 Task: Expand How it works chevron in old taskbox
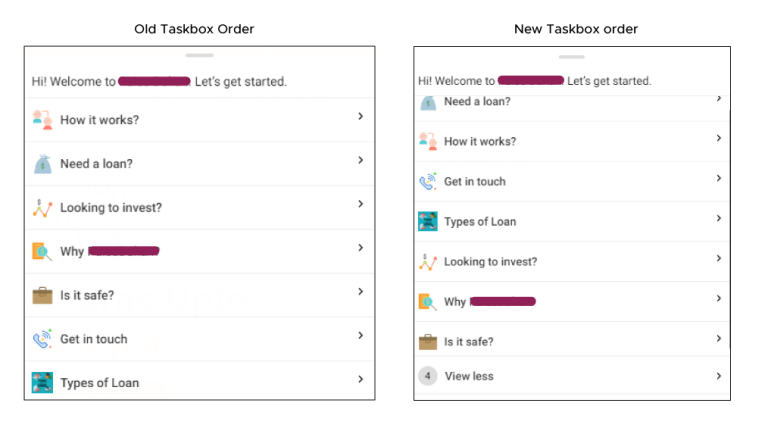point(360,117)
